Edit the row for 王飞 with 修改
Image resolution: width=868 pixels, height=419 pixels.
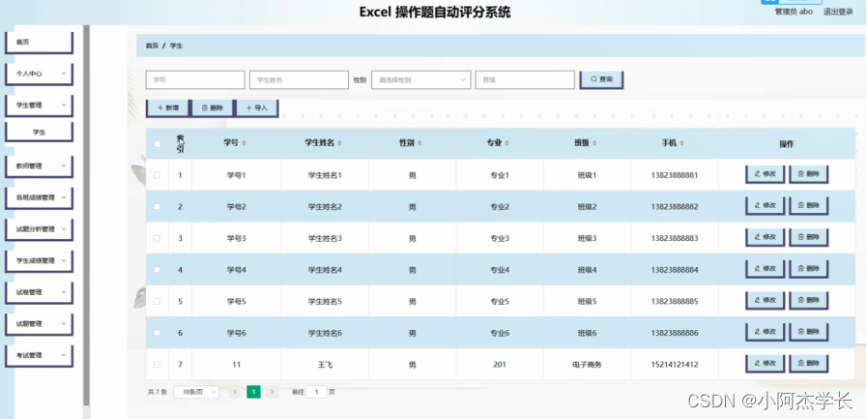click(x=766, y=364)
